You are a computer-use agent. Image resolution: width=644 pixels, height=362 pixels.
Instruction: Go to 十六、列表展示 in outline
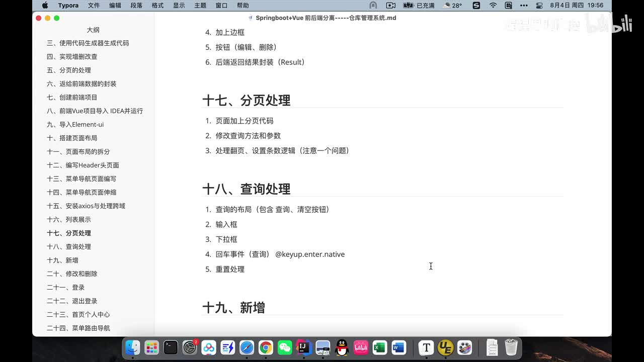[69, 220]
